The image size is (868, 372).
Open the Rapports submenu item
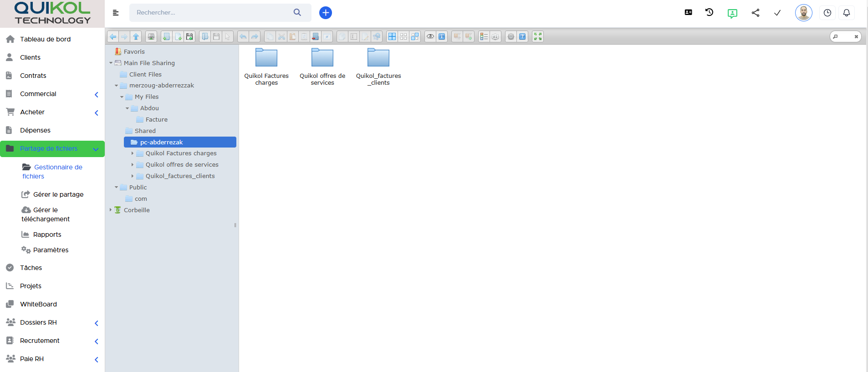coord(47,234)
